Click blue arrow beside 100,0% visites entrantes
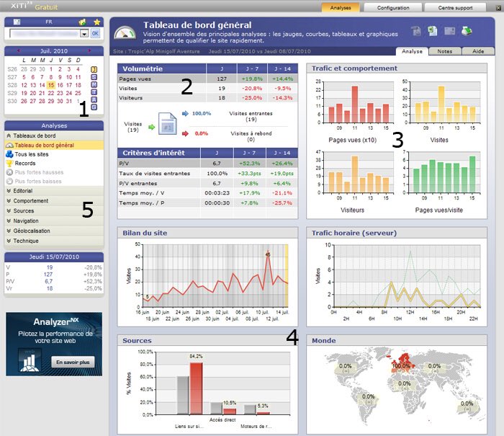This screenshot has width=504, height=436. [185, 113]
